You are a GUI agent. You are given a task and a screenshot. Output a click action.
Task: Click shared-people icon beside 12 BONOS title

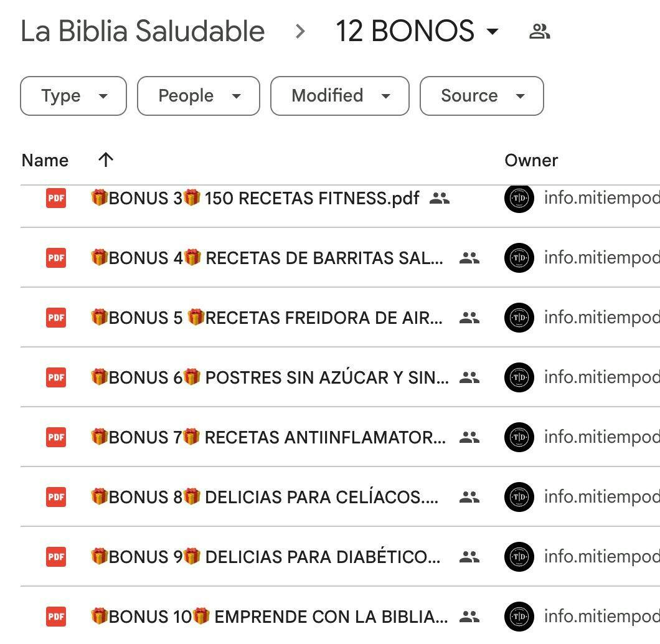539,32
